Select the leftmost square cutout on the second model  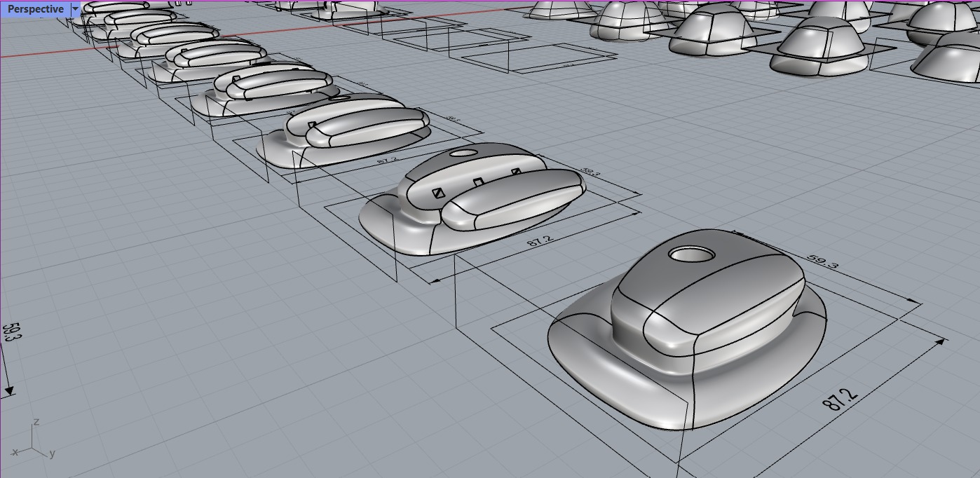(x=439, y=193)
